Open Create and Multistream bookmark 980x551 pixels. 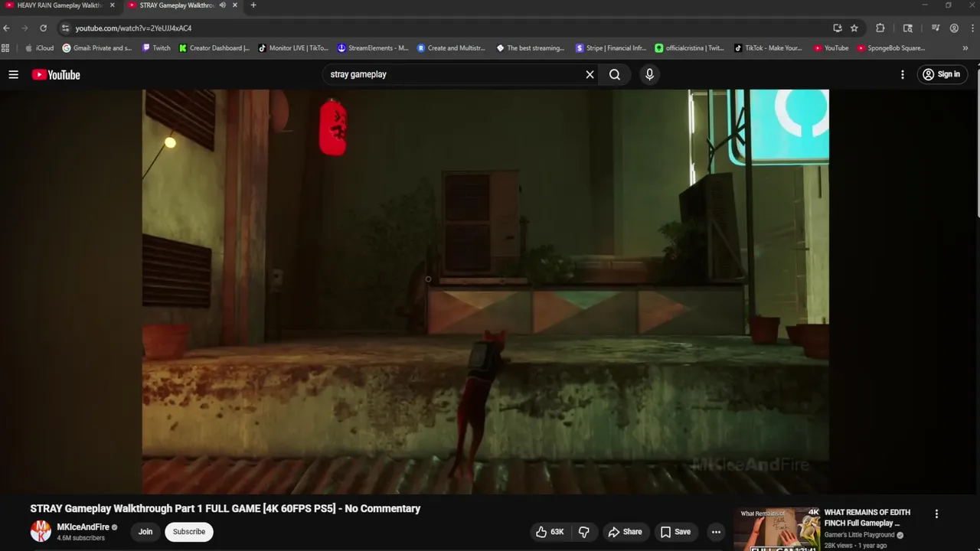[452, 48]
